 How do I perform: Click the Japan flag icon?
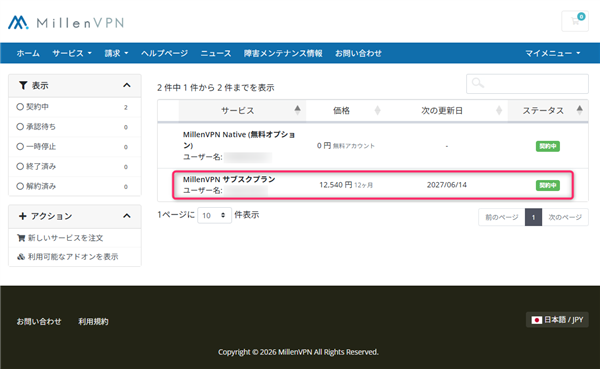point(536,320)
